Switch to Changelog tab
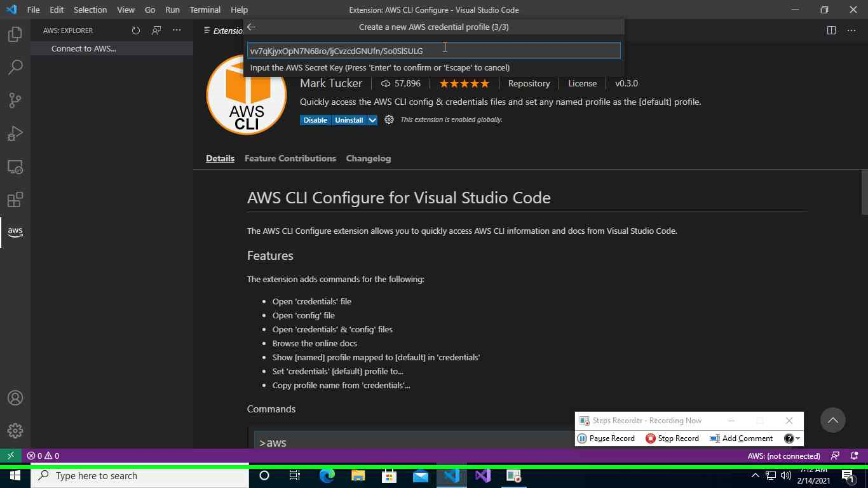Image resolution: width=868 pixels, height=488 pixels. point(369,158)
